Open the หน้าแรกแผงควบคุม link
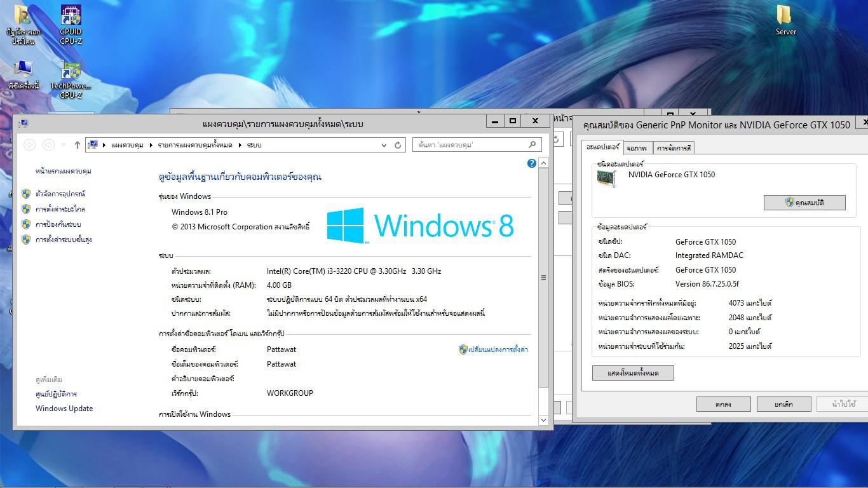 click(x=64, y=172)
